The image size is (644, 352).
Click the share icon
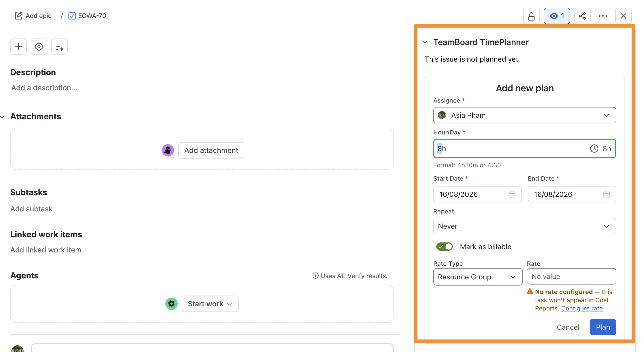tap(582, 16)
